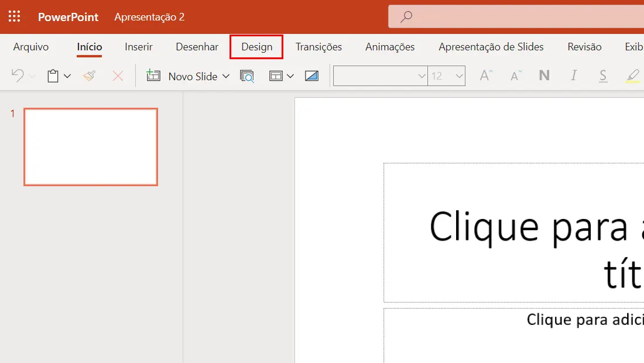644x363 pixels.
Task: Switch to the Desenhar tab
Action: 197,47
